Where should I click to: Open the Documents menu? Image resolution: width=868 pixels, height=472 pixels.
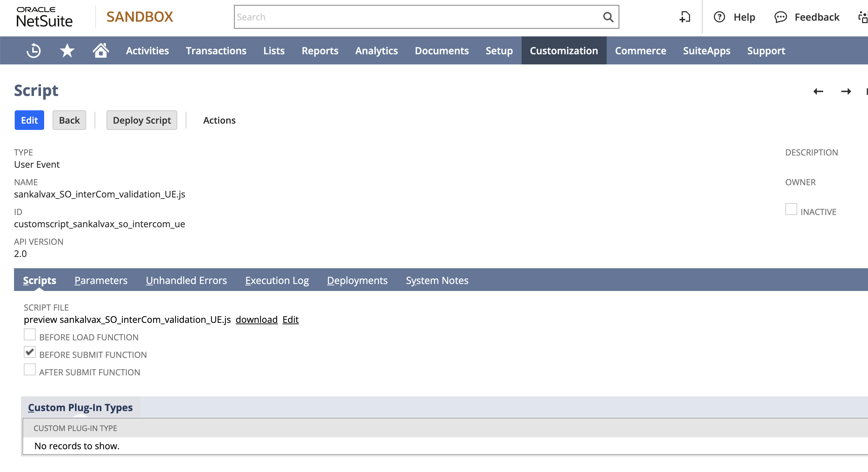tap(442, 51)
